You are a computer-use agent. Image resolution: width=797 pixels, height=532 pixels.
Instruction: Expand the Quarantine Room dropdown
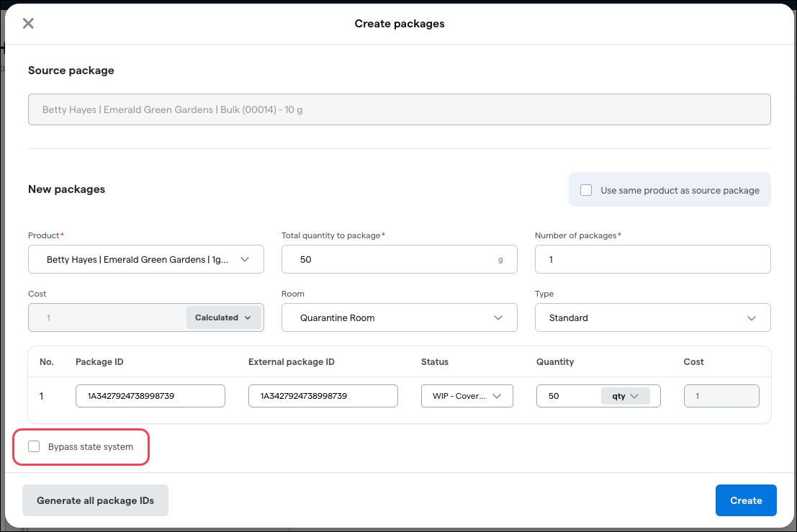coord(400,317)
